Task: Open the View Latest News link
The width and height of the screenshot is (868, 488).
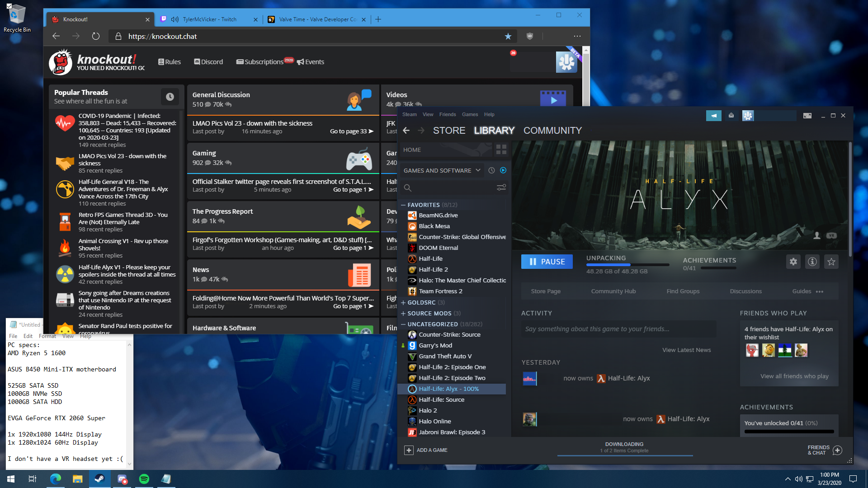Action: (x=686, y=350)
